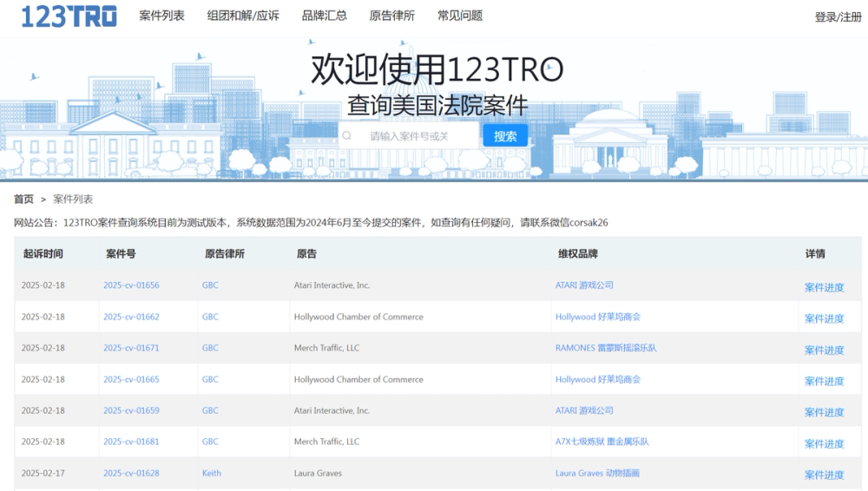Open case 2025-cv-01659

(x=131, y=410)
